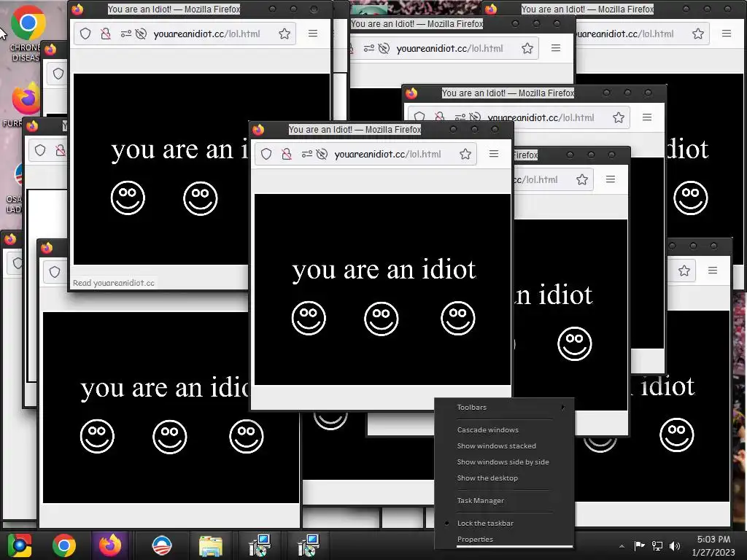
Task: Click shield icon in frontmost Firefox window
Action: point(266,154)
